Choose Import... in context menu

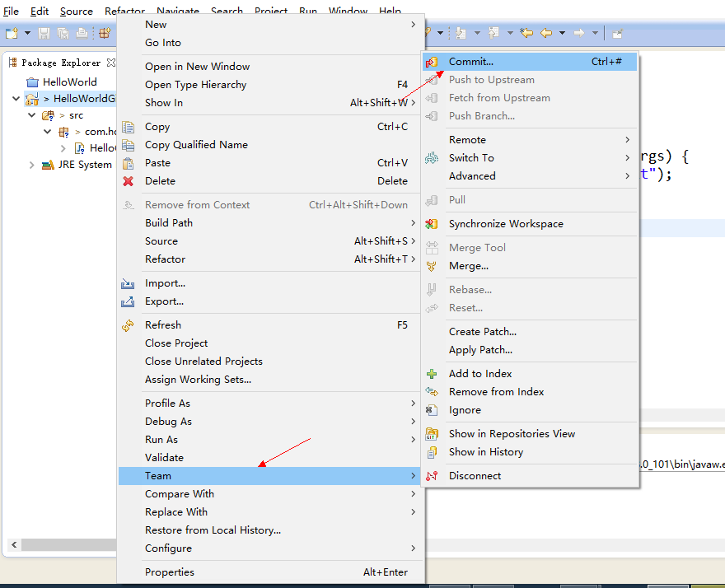coord(270,283)
